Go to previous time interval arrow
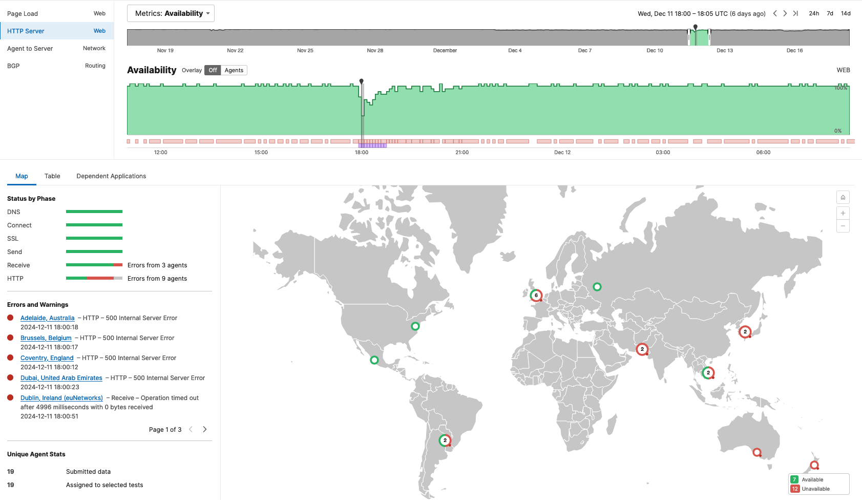Screen dimensions: 862x504 tap(775, 13)
